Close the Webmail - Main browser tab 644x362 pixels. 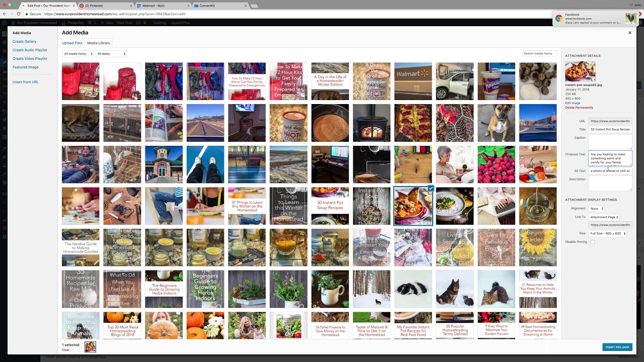pyautogui.click(x=189, y=6)
